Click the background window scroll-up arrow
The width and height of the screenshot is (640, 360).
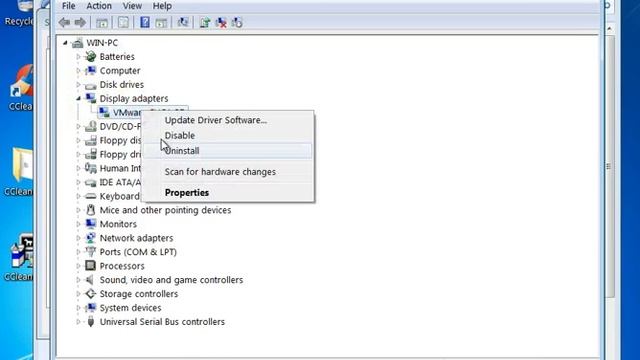(x=609, y=29)
